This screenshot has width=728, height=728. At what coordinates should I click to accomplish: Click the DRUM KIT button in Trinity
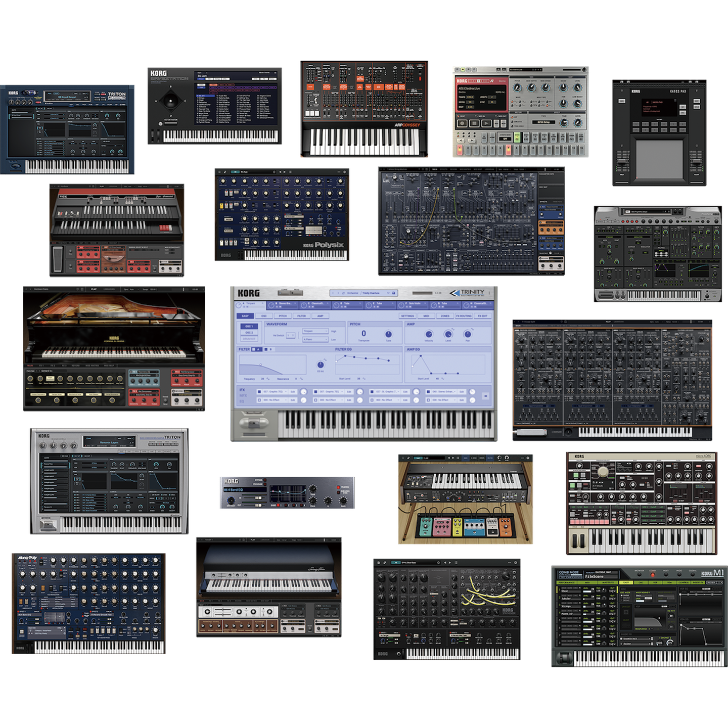249,339
